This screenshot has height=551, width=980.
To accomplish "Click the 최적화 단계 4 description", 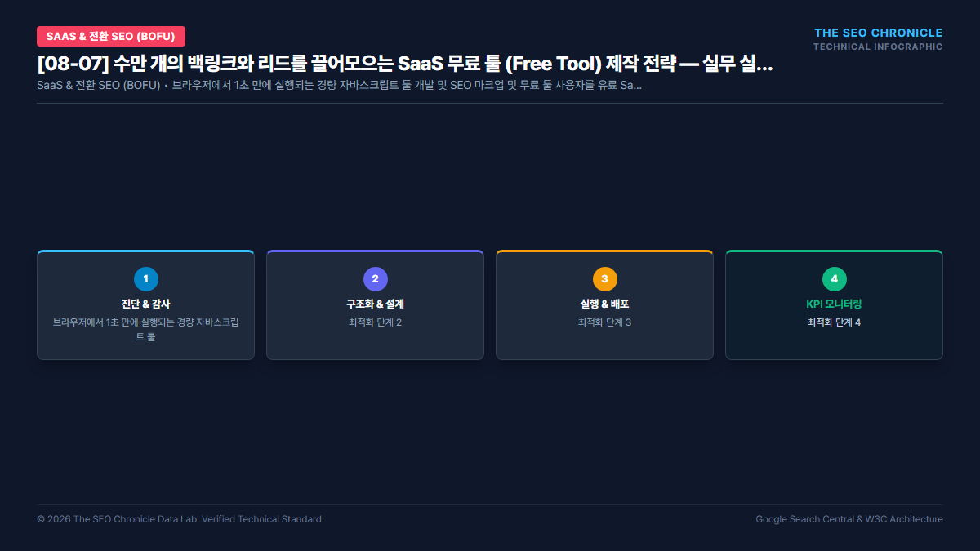I will 835,322.
